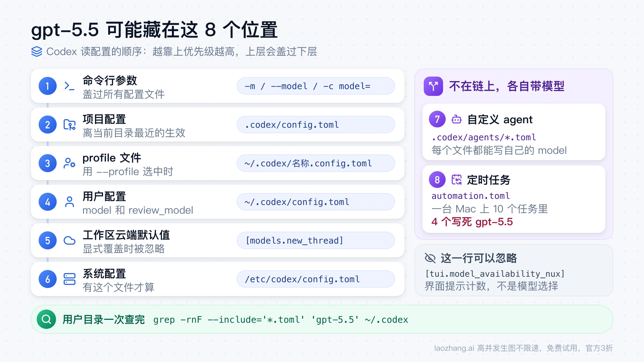
Task: Click the purple number 8 badge
Action: coord(437,180)
